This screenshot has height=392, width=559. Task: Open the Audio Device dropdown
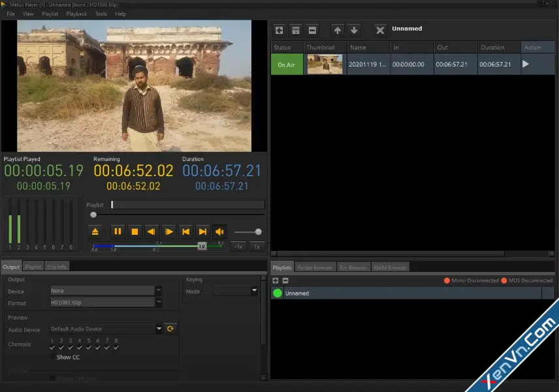159,329
